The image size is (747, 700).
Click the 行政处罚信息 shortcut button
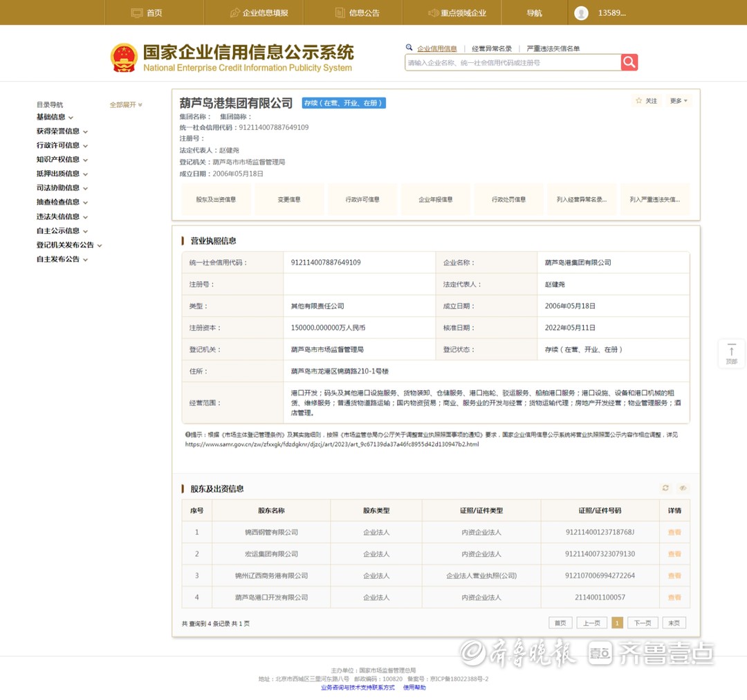(508, 199)
